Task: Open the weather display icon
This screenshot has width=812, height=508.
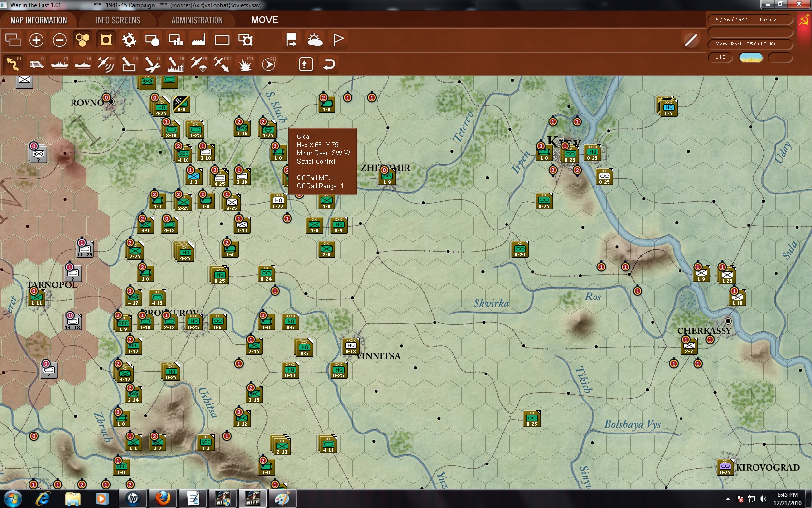Action: tap(315, 40)
